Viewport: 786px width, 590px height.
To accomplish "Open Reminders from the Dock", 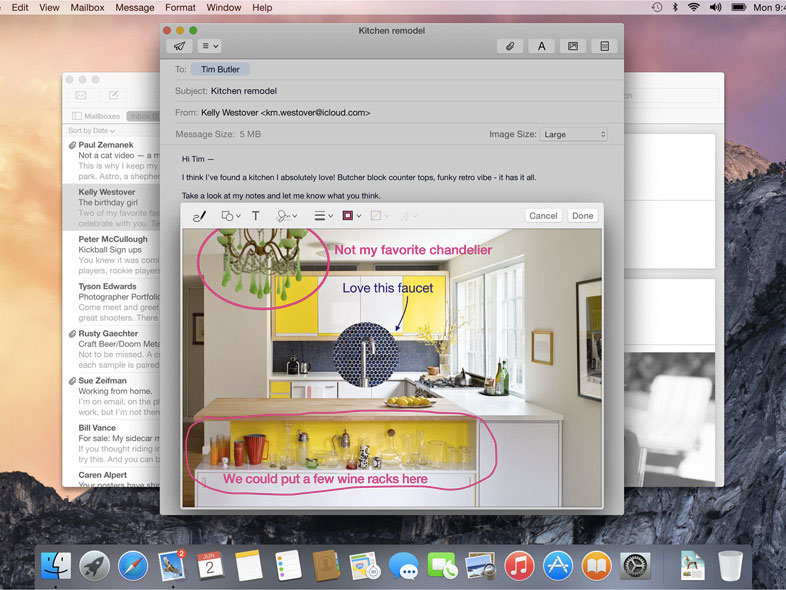I will (288, 566).
